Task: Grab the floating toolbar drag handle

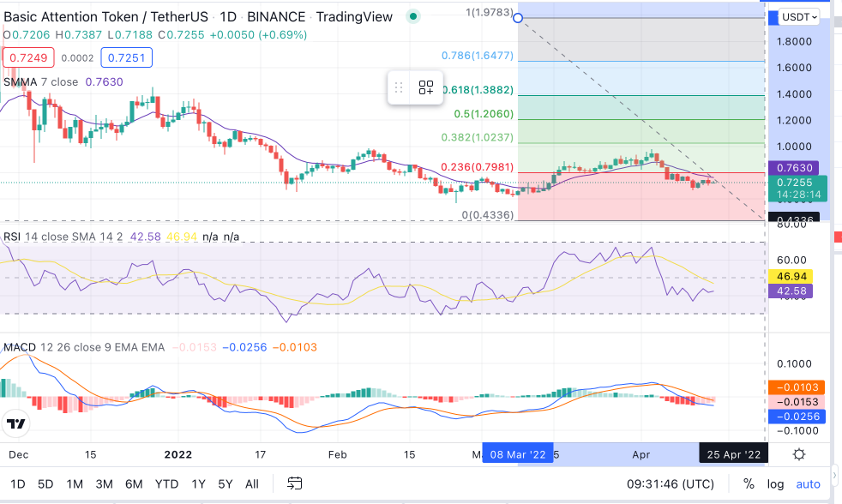Action: pyautogui.click(x=399, y=87)
